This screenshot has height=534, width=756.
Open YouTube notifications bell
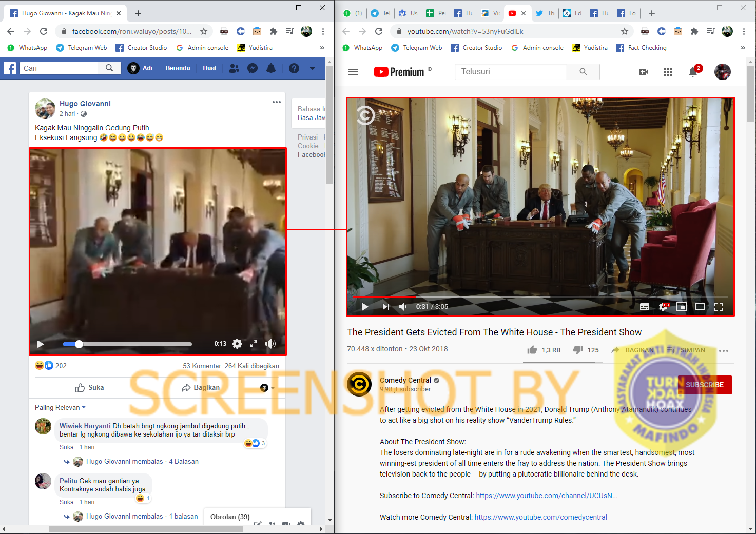coord(693,72)
